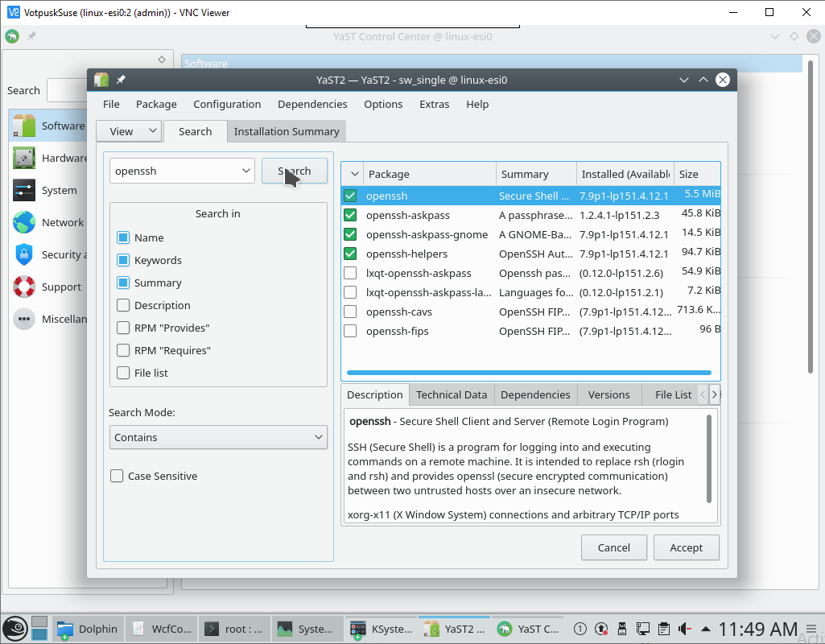Switch to the Dolphin taskbar entry
This screenshot has height=644, width=825.
(x=88, y=629)
